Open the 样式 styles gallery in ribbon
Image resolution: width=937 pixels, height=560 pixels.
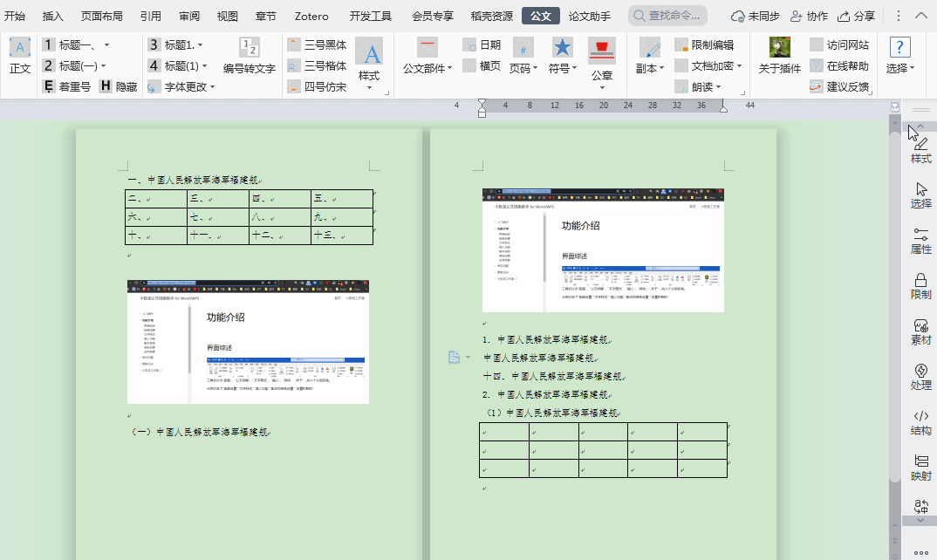point(369,64)
